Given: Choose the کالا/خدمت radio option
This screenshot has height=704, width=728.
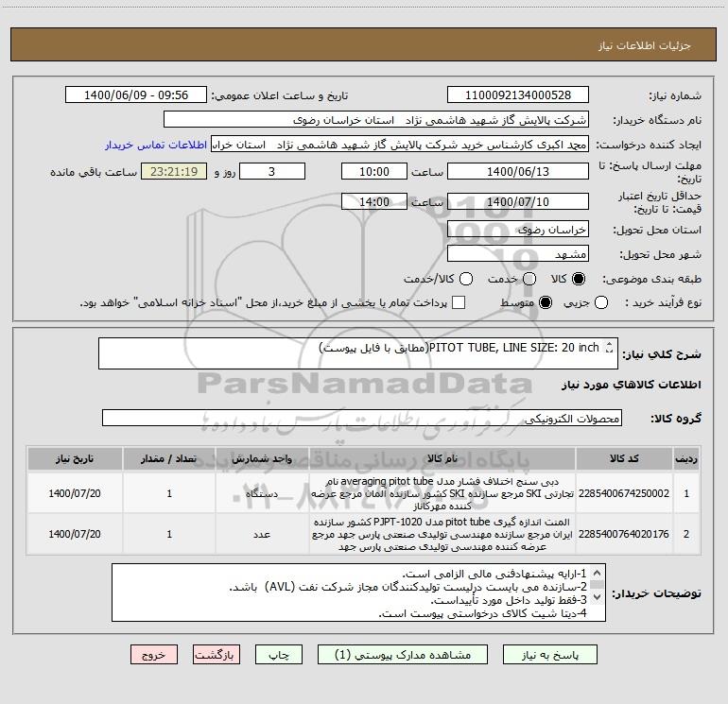Looking at the screenshot, I should point(466,279).
